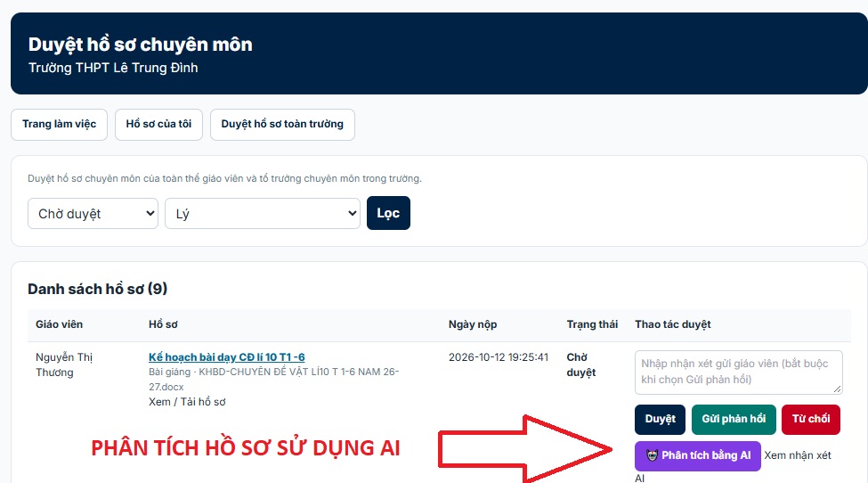Click the Trạng thái column header
This screenshot has width=868, height=483.
pyautogui.click(x=592, y=324)
